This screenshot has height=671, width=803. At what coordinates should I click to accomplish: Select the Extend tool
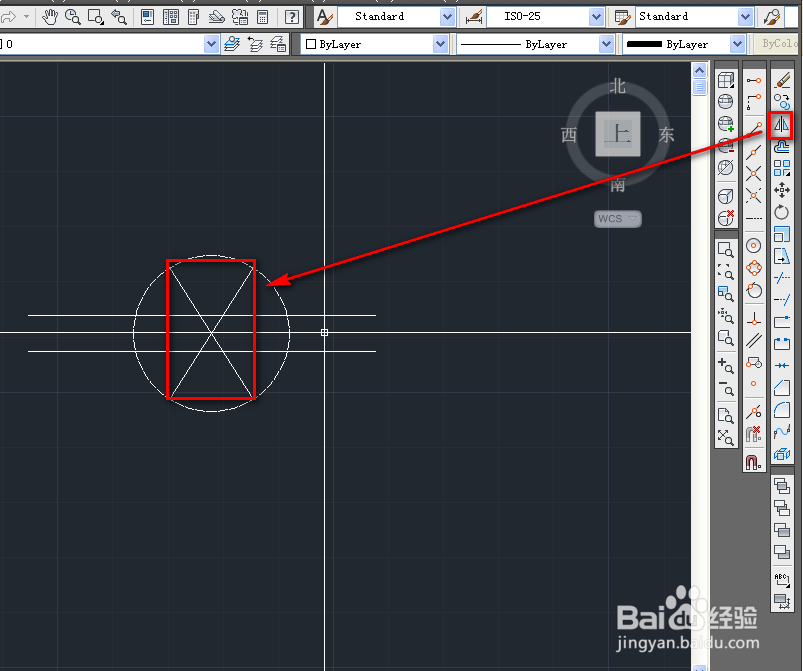coord(782,300)
